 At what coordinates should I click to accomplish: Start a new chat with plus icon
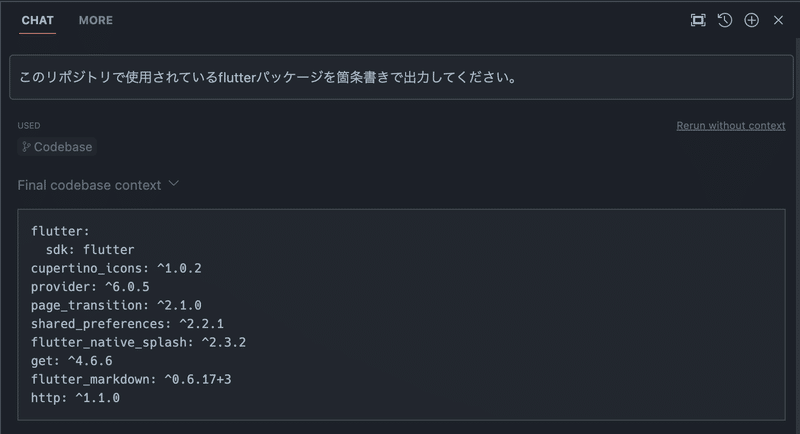752,20
